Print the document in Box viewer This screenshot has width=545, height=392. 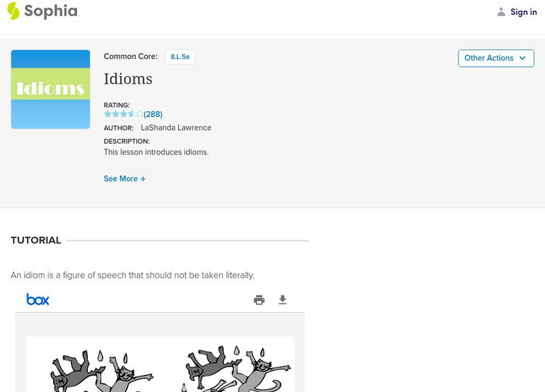click(x=259, y=299)
